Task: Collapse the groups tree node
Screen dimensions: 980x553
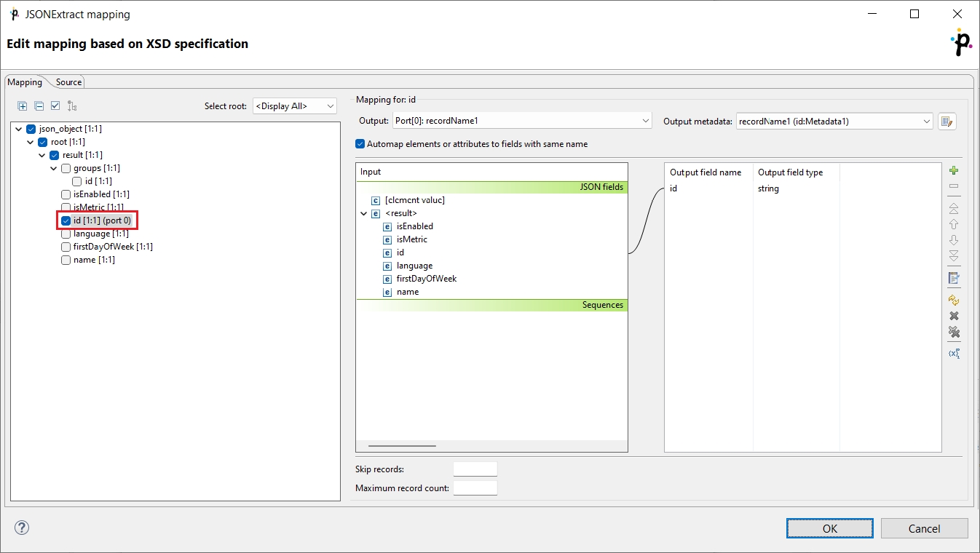Action: pos(54,168)
